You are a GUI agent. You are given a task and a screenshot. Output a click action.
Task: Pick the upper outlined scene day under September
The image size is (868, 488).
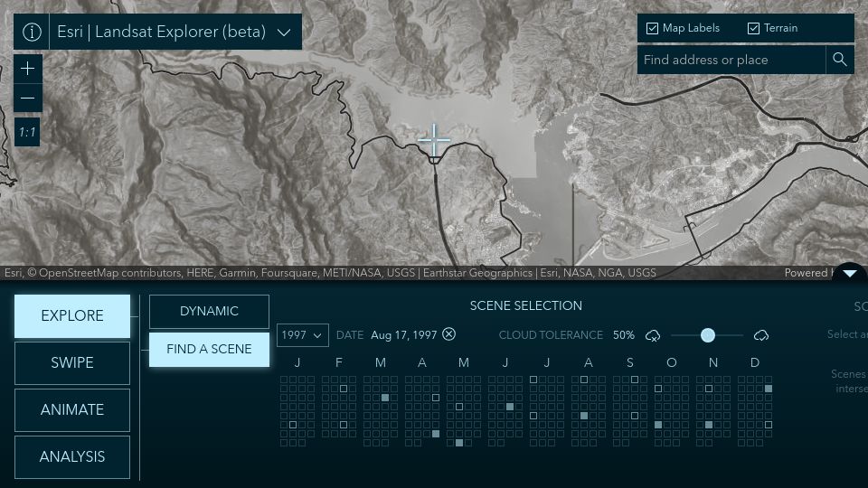(x=635, y=380)
